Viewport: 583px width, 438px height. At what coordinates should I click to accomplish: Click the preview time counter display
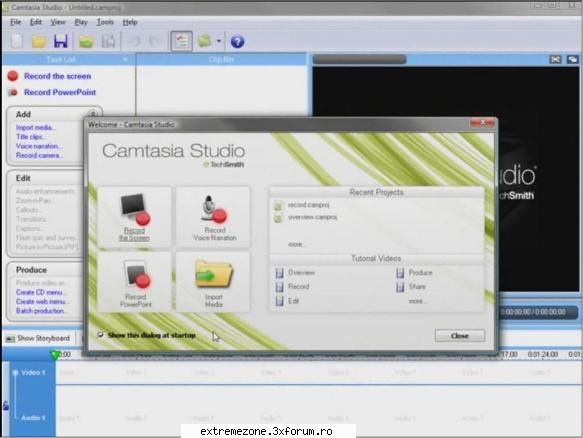[533, 312]
